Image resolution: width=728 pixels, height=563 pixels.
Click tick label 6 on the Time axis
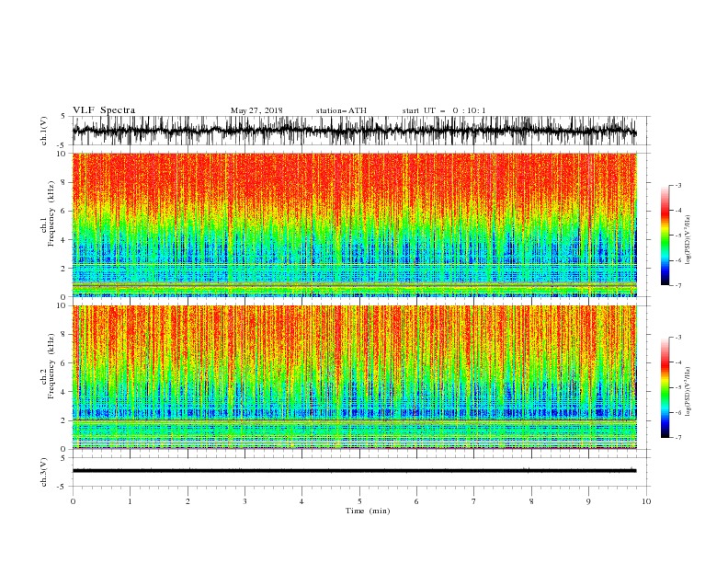[416, 501]
